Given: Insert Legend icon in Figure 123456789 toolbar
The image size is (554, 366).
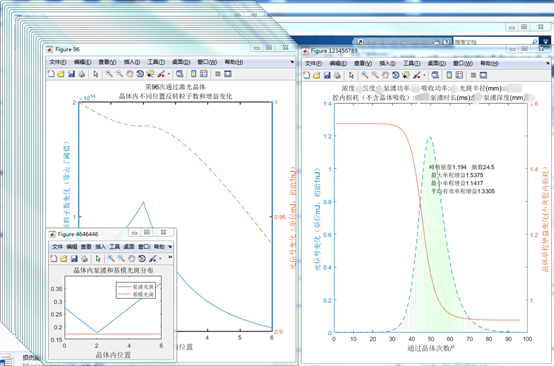Looking at the screenshot, I should click(459, 75).
